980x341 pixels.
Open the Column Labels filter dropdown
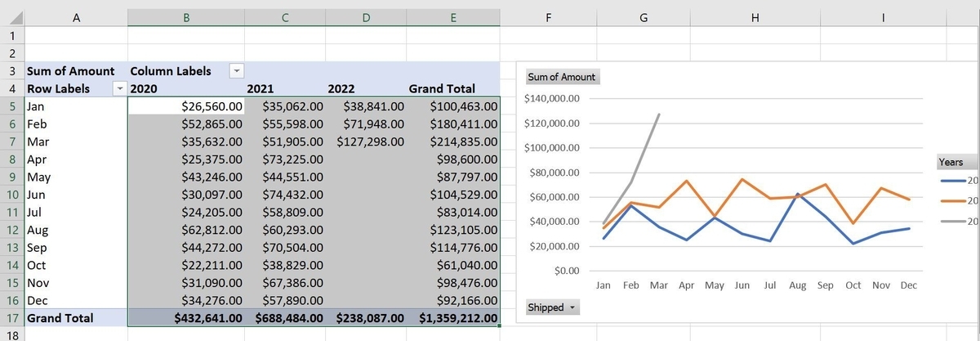237,71
